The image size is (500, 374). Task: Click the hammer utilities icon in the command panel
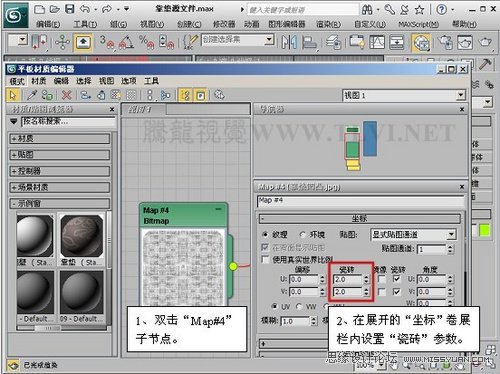(x=485, y=65)
